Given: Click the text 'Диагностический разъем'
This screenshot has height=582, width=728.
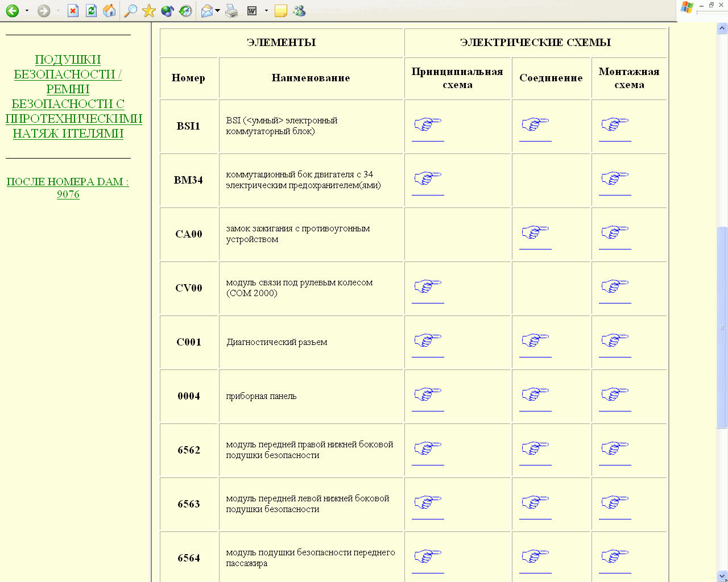Looking at the screenshot, I should [x=277, y=342].
